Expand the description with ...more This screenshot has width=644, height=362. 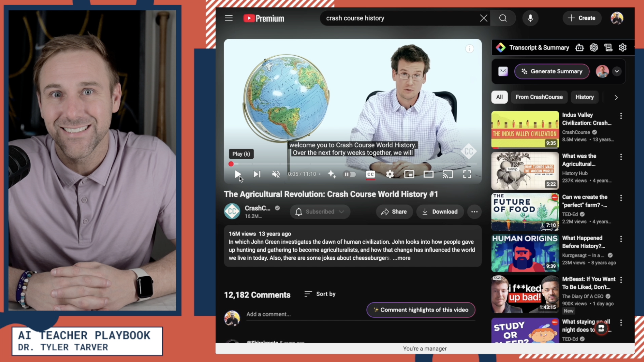tap(401, 258)
